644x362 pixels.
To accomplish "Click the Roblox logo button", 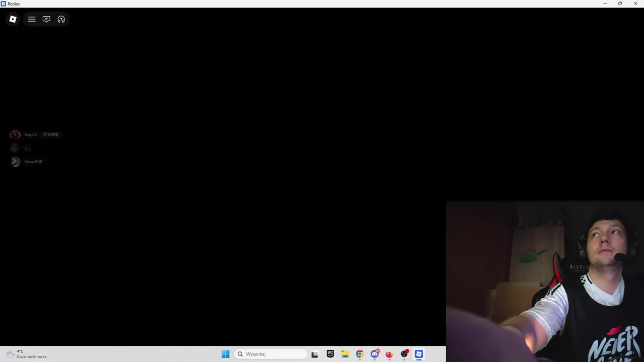I will (x=13, y=19).
